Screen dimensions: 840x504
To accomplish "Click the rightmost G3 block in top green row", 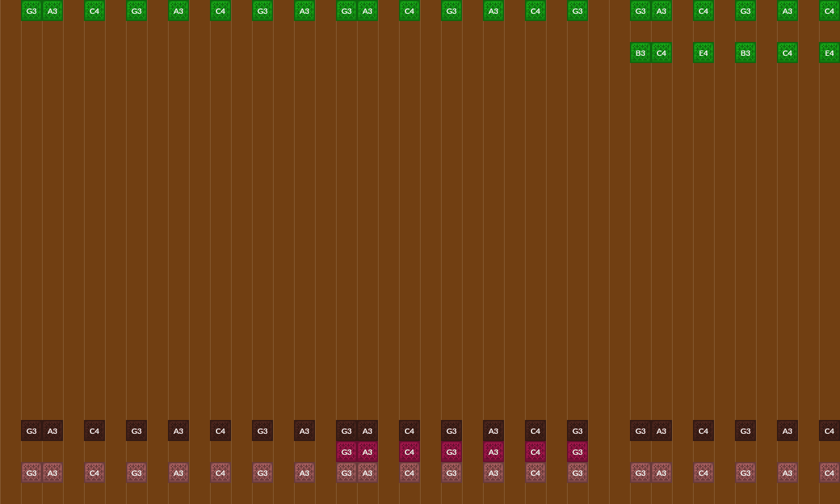I will (745, 10).
